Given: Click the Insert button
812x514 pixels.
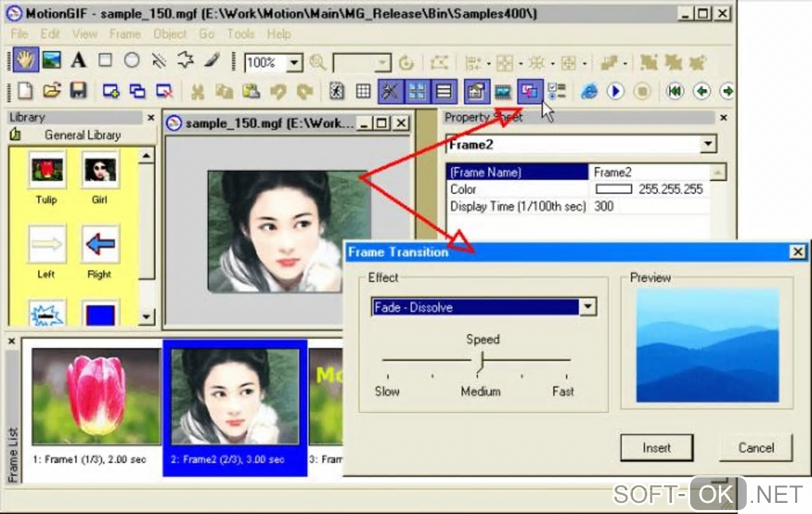Looking at the screenshot, I should [x=657, y=447].
